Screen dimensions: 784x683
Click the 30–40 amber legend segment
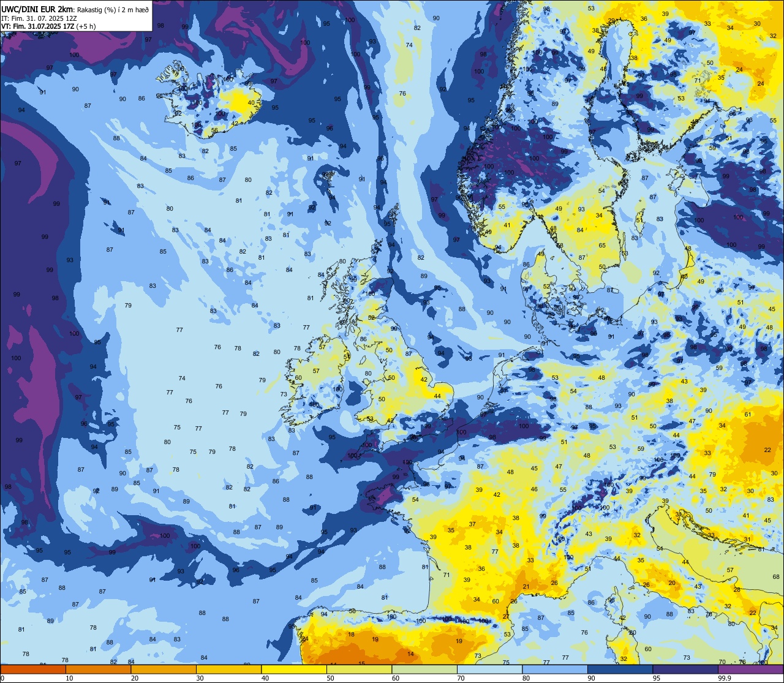coord(228,669)
